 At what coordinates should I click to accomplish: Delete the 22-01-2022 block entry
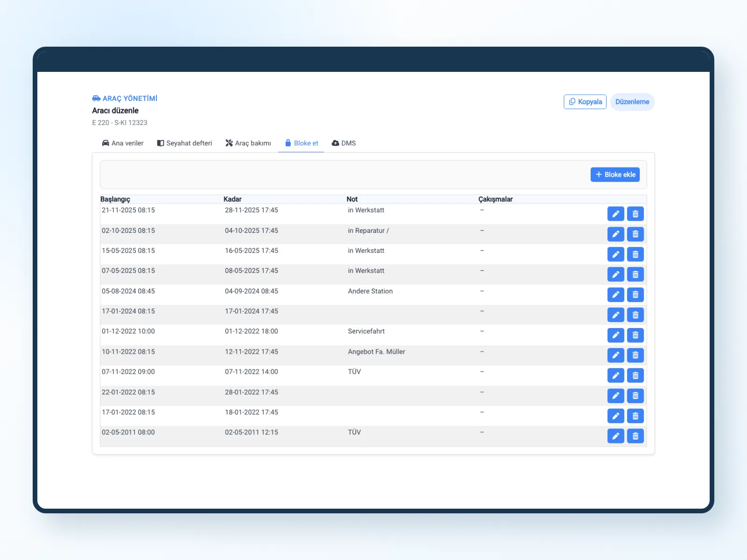click(635, 396)
